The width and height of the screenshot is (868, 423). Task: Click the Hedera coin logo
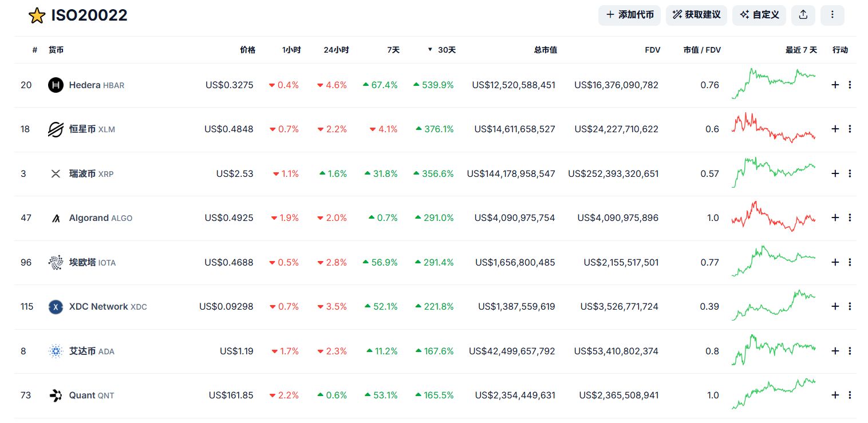[56, 85]
